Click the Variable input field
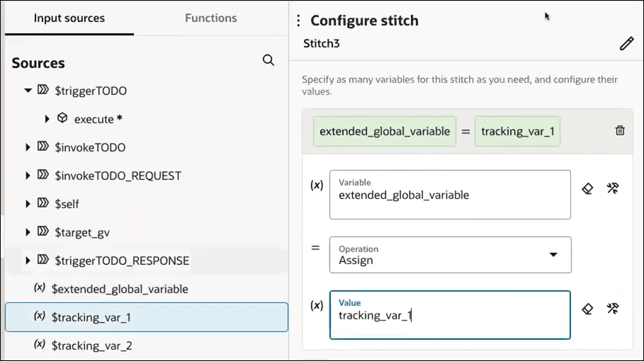The image size is (644, 361). pos(450,195)
